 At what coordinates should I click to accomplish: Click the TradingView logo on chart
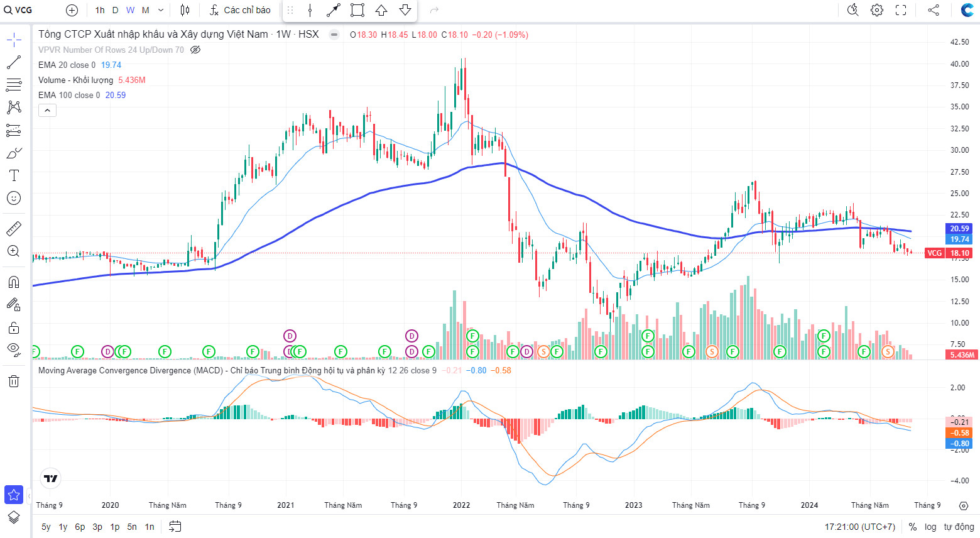click(x=51, y=478)
